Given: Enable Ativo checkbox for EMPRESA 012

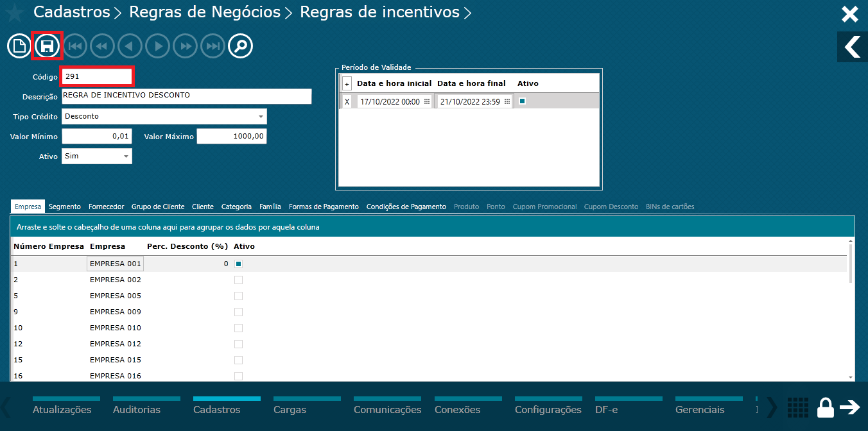Looking at the screenshot, I should [x=238, y=344].
